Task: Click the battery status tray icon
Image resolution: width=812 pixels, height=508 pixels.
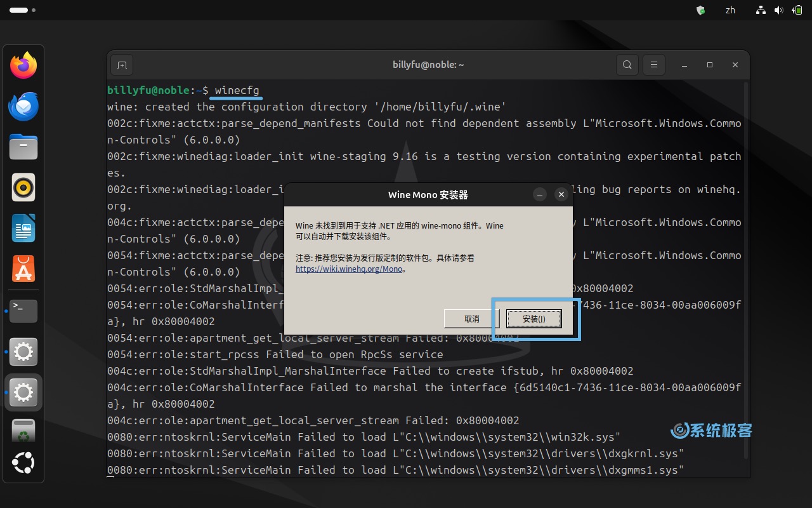Action: pos(797,10)
